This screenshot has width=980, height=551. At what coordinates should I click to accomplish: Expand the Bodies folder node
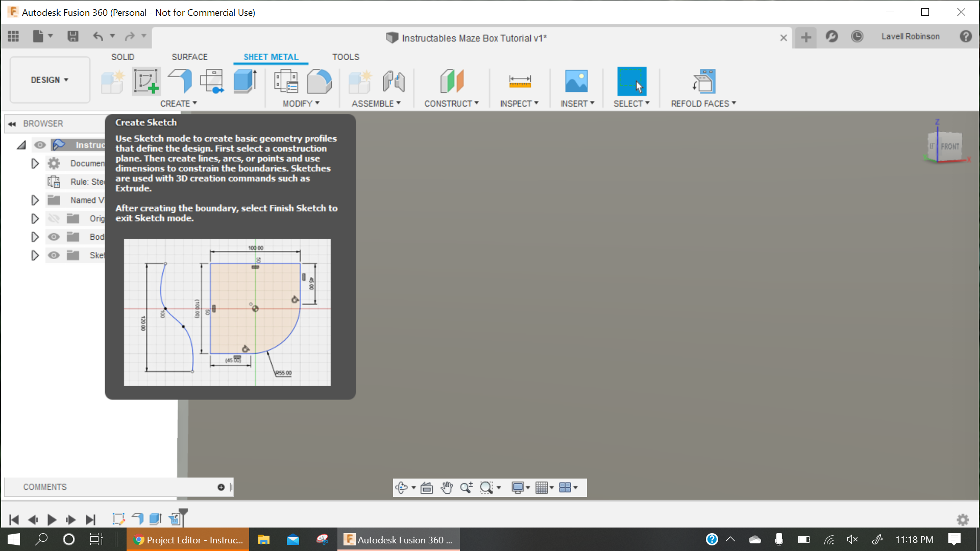pyautogui.click(x=35, y=237)
